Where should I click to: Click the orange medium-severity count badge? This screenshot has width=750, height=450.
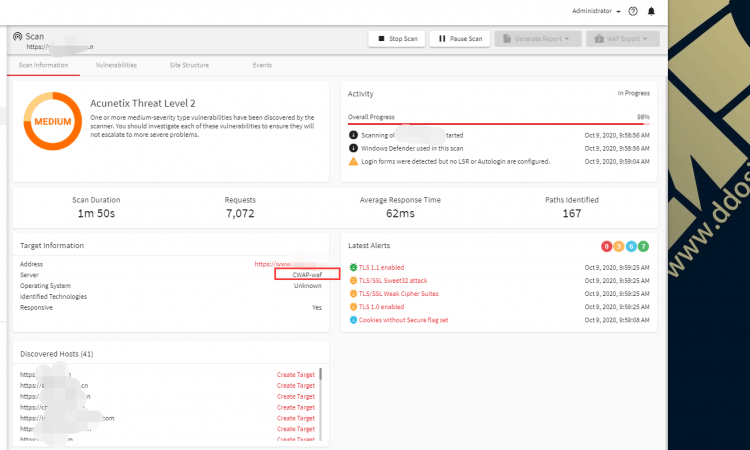pyautogui.click(x=618, y=246)
